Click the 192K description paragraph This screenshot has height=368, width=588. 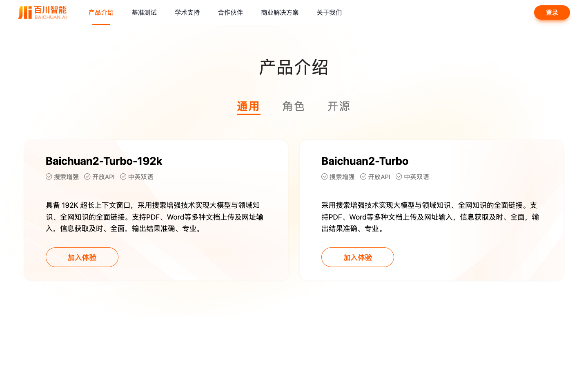[x=155, y=217]
